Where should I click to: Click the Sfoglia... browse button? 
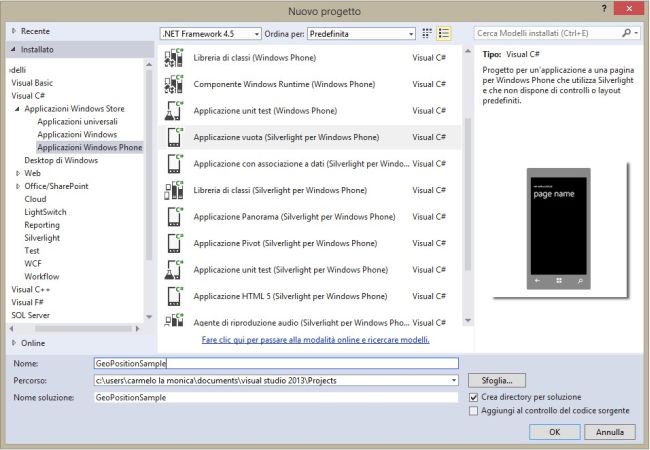(x=497, y=380)
